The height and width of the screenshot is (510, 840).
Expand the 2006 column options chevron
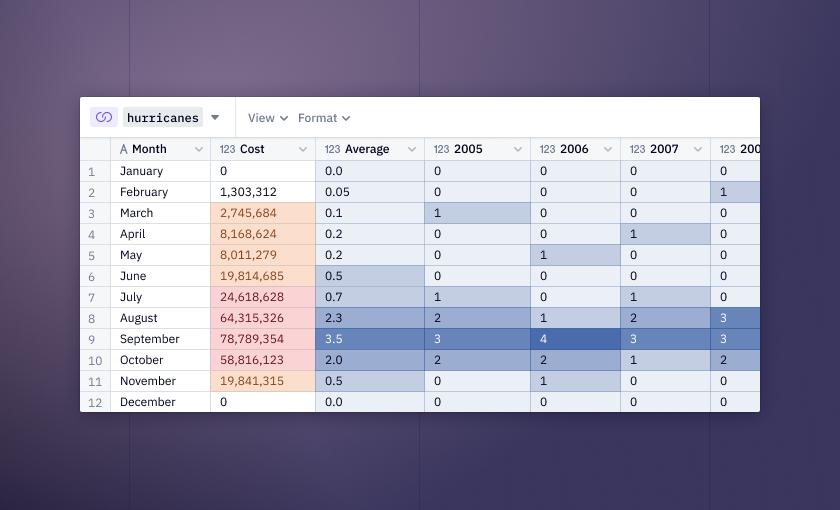click(608, 149)
